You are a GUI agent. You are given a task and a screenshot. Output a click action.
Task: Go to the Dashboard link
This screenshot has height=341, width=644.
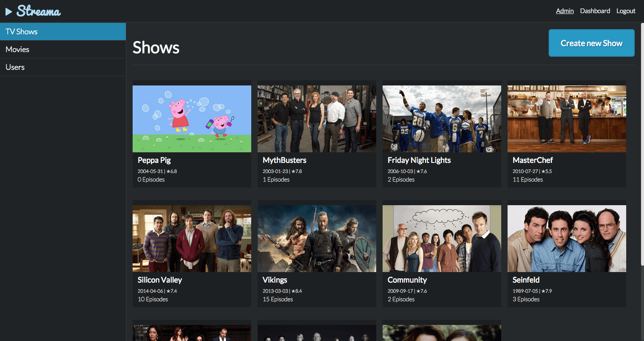(595, 11)
